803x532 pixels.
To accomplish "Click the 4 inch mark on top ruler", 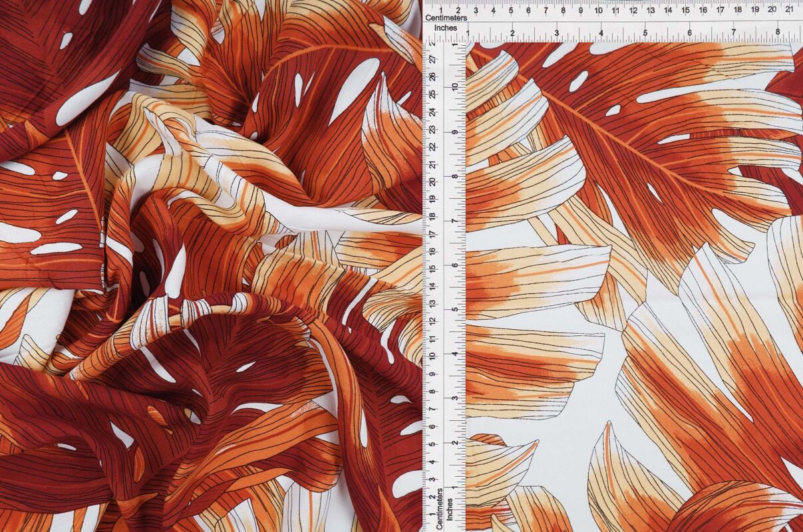I will (x=601, y=32).
